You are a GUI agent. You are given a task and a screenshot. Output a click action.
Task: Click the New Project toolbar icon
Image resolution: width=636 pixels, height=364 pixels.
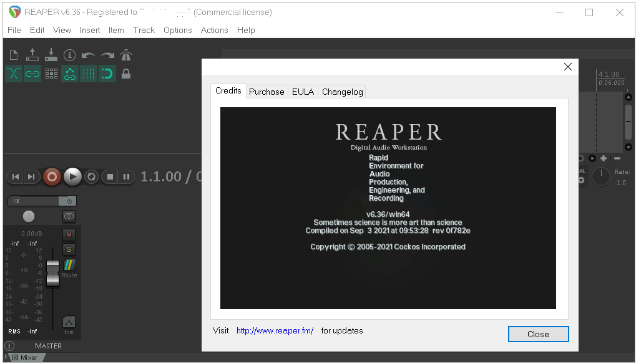click(14, 55)
